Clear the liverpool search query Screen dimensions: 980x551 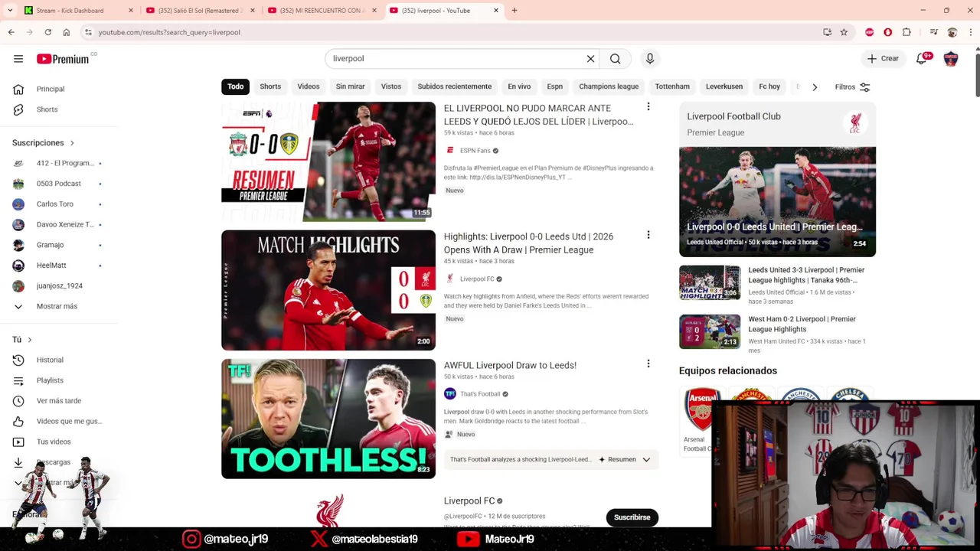(x=590, y=59)
